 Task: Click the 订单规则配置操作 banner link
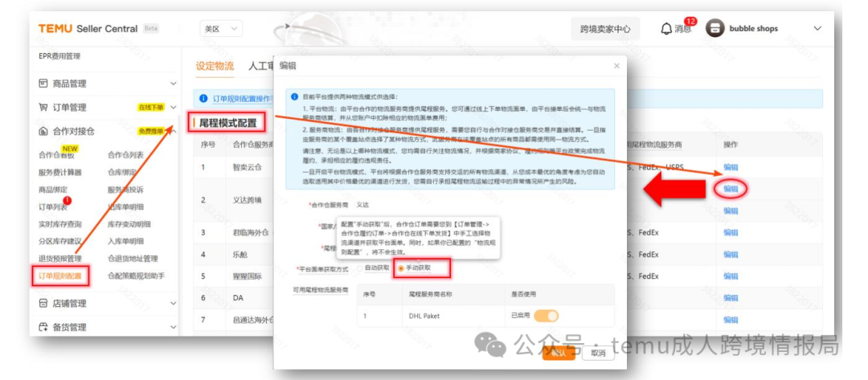coord(243,99)
